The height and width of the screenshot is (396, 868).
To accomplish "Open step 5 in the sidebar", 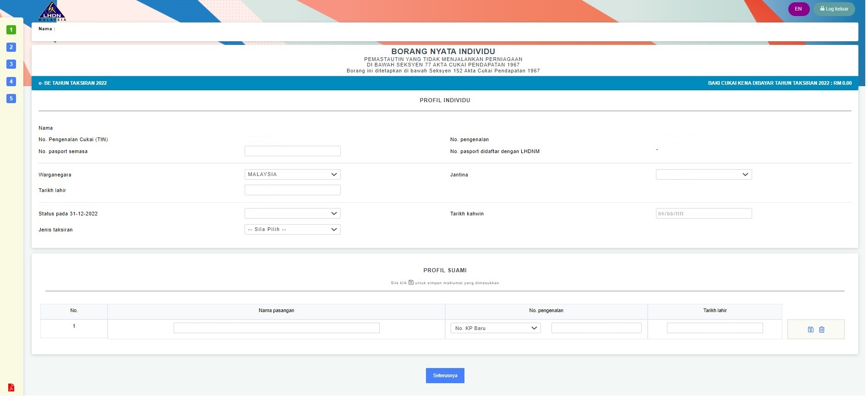I will [x=11, y=99].
